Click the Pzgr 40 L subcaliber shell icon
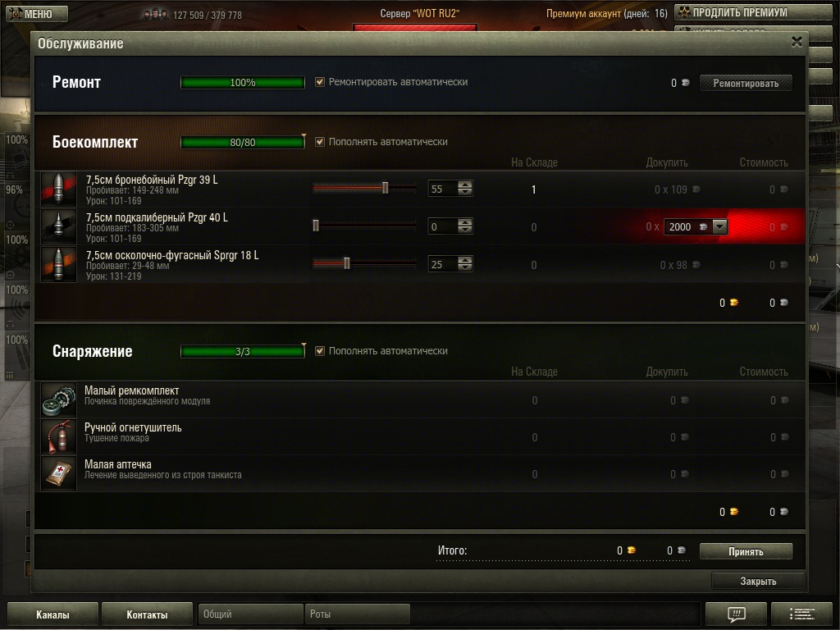This screenshot has height=630, width=840. [x=59, y=226]
